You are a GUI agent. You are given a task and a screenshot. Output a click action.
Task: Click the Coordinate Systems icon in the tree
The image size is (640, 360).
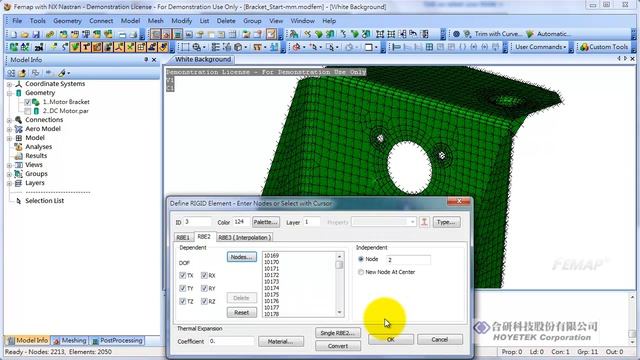pyautogui.click(x=18, y=84)
